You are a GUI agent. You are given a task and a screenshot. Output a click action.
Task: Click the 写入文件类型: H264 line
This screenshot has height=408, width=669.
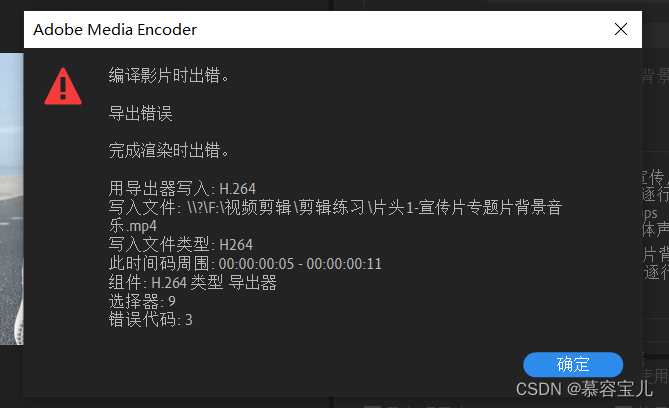tap(180, 245)
